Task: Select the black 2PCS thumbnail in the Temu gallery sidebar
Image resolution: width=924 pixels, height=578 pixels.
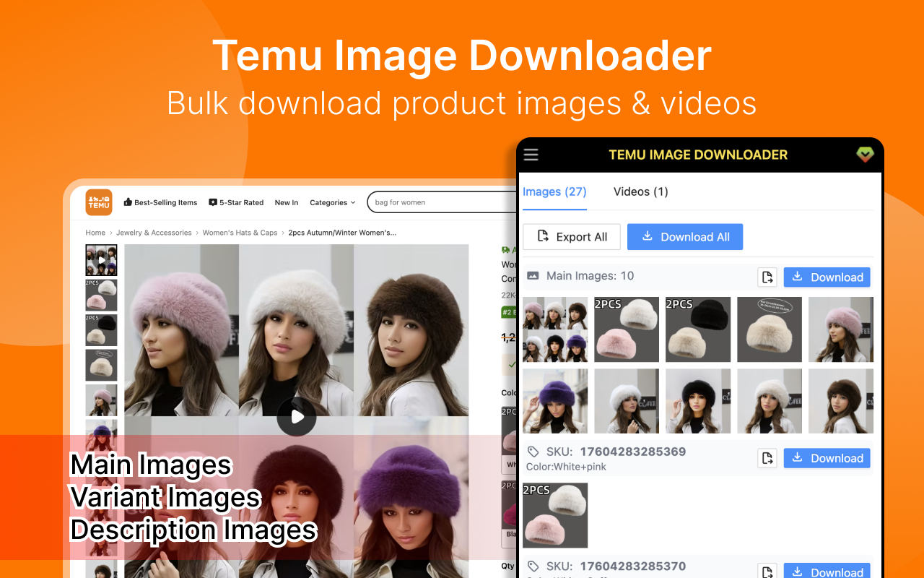Action: [x=101, y=330]
